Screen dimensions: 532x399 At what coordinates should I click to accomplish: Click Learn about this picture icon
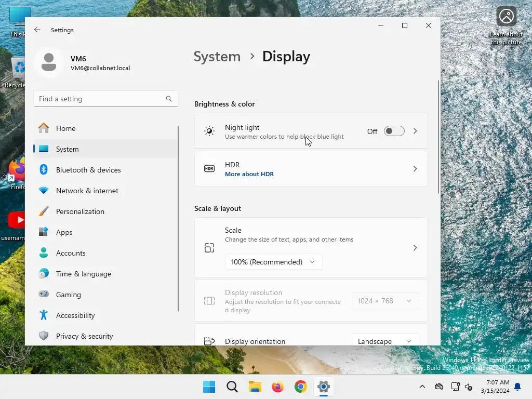click(x=506, y=16)
